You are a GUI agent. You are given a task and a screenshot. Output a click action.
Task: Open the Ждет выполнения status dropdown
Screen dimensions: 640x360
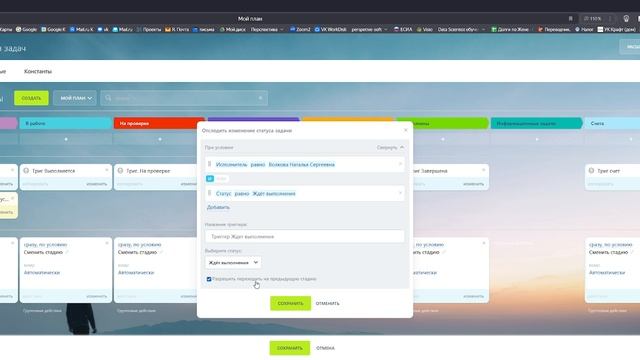point(233,262)
